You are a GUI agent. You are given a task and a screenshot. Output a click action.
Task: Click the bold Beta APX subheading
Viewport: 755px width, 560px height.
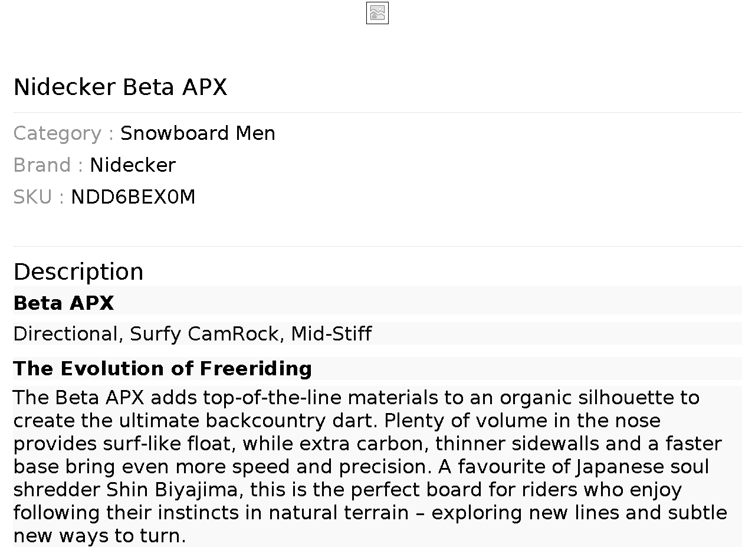[x=64, y=303]
